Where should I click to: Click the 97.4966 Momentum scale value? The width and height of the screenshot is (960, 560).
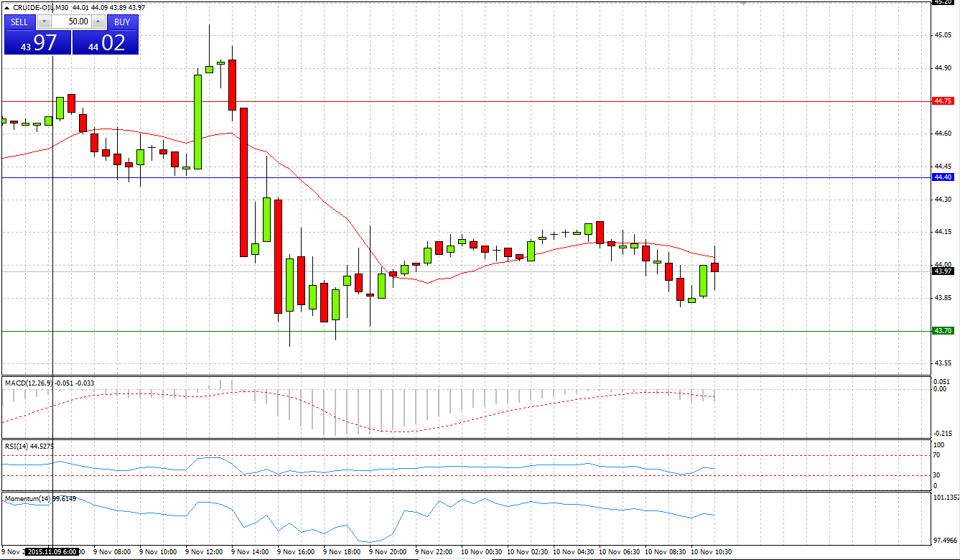point(946,540)
